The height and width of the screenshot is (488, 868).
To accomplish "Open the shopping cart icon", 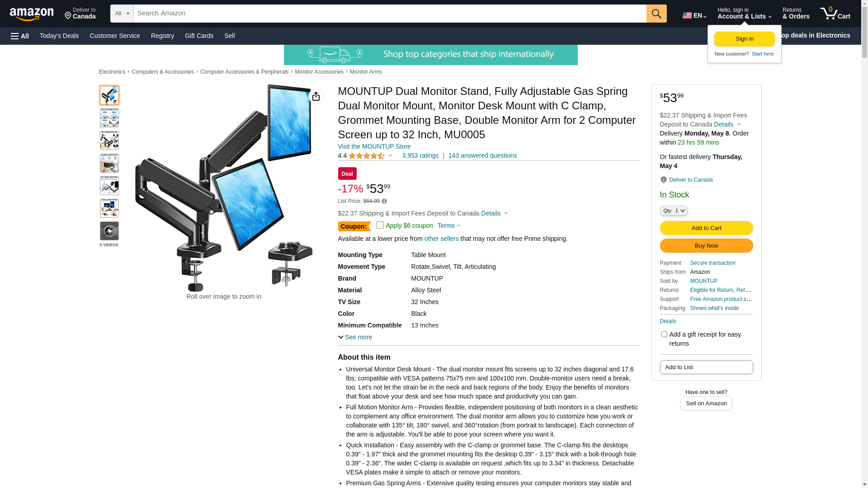I will pos(835,14).
